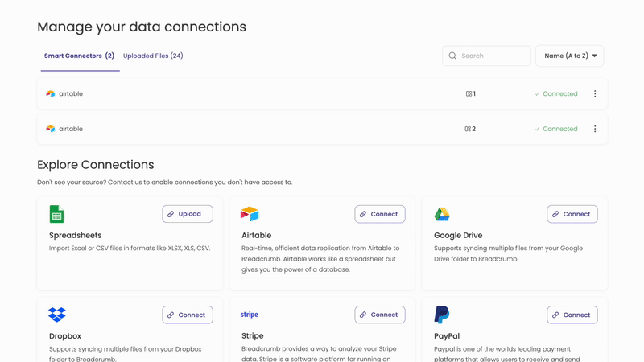Image resolution: width=644 pixels, height=362 pixels.
Task: Click the Spreadsheets card title
Action: 75,235
